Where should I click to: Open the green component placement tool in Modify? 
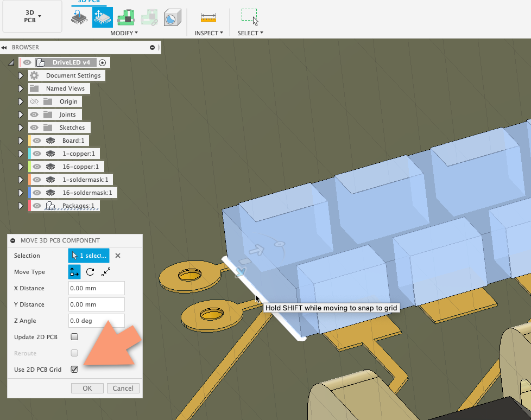[125, 17]
